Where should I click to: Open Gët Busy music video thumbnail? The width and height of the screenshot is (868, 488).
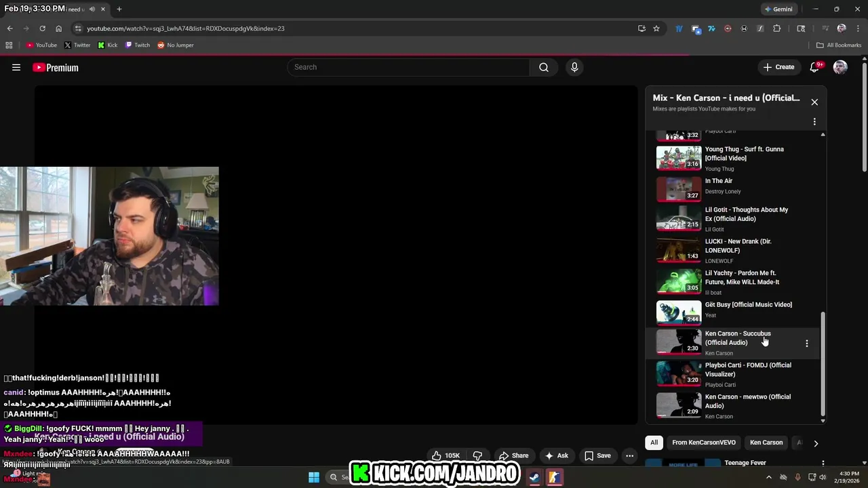pos(679,312)
